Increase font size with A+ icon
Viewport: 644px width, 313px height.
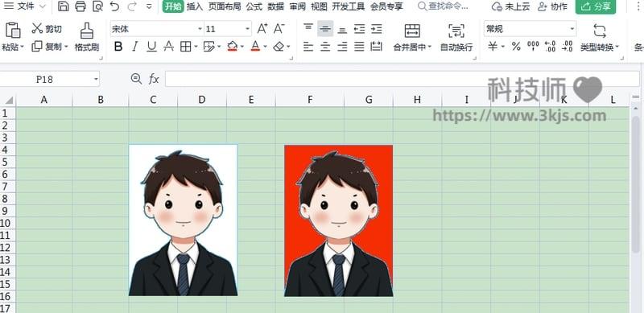(262, 28)
